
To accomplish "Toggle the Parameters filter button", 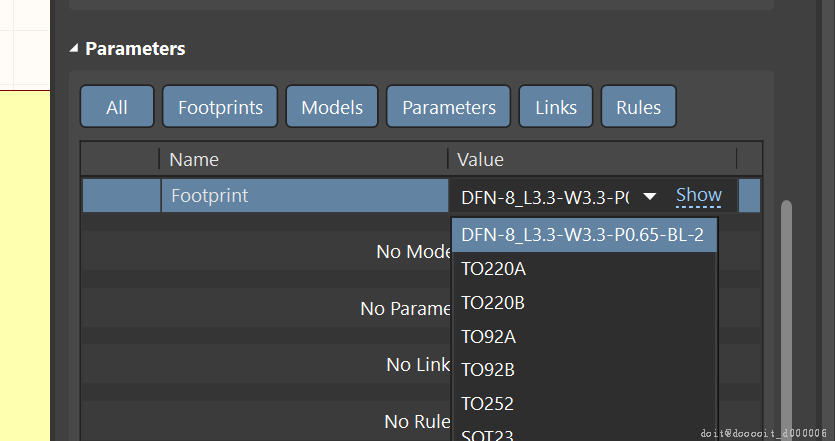I will [x=449, y=107].
